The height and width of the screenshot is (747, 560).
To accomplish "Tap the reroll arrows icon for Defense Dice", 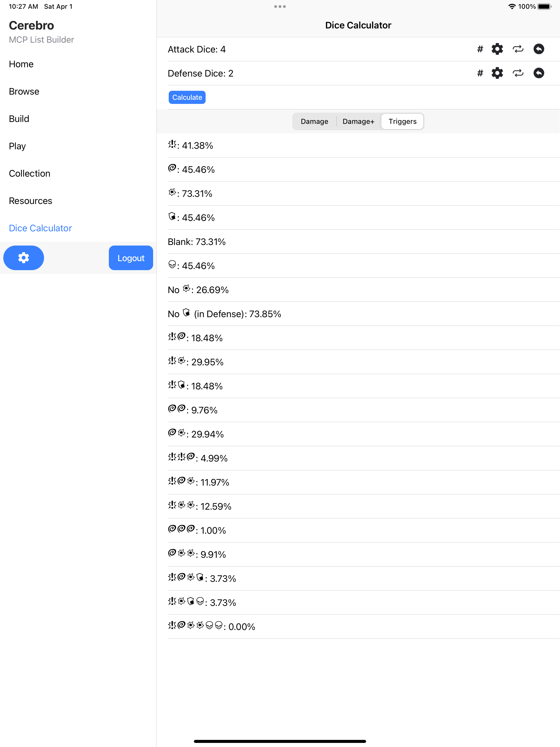I will coord(518,73).
